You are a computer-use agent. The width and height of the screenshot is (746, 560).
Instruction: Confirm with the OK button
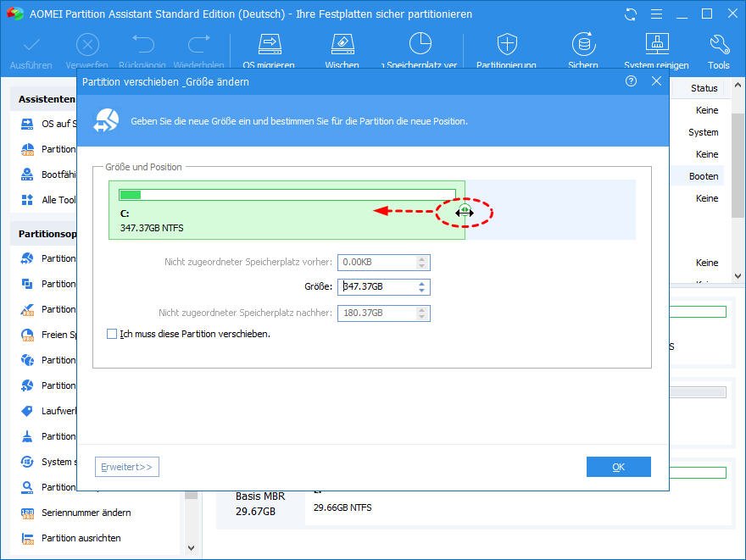619,467
